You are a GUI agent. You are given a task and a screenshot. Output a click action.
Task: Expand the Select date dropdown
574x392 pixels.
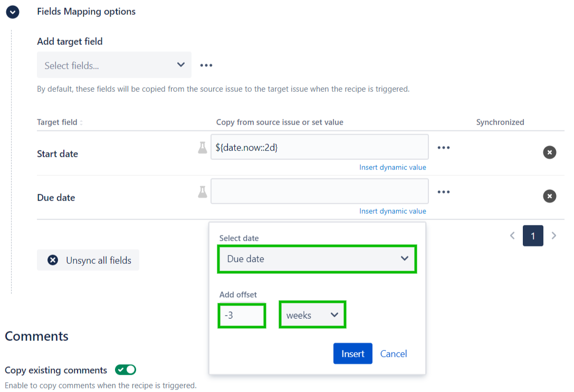click(317, 259)
